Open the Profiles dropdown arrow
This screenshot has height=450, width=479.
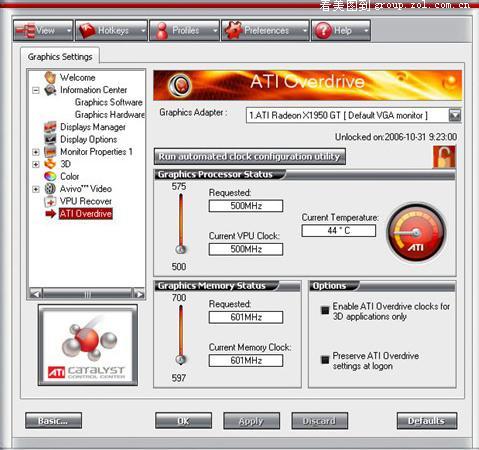215,31
